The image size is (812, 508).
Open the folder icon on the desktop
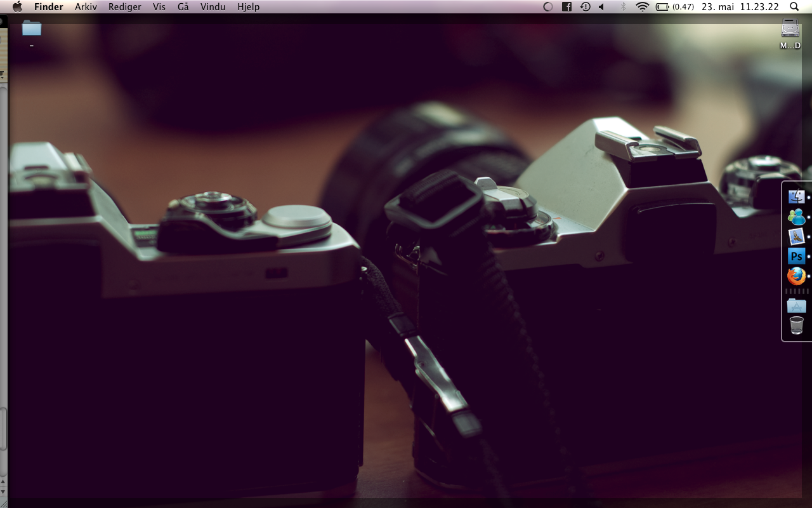pyautogui.click(x=31, y=29)
